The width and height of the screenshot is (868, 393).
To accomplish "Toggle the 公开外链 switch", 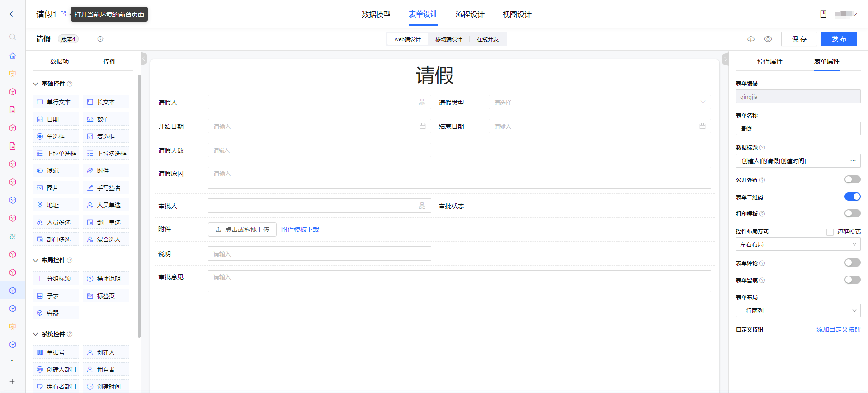I will click(852, 180).
